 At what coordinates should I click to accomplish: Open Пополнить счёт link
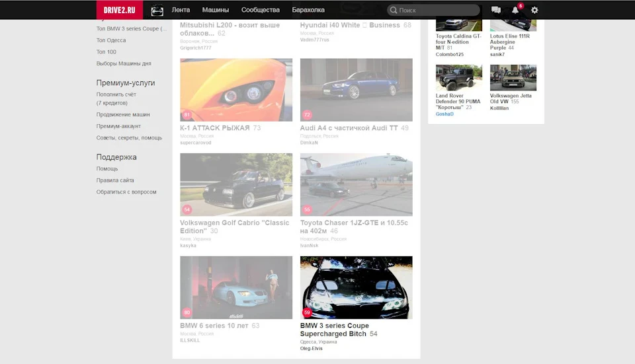pos(116,94)
